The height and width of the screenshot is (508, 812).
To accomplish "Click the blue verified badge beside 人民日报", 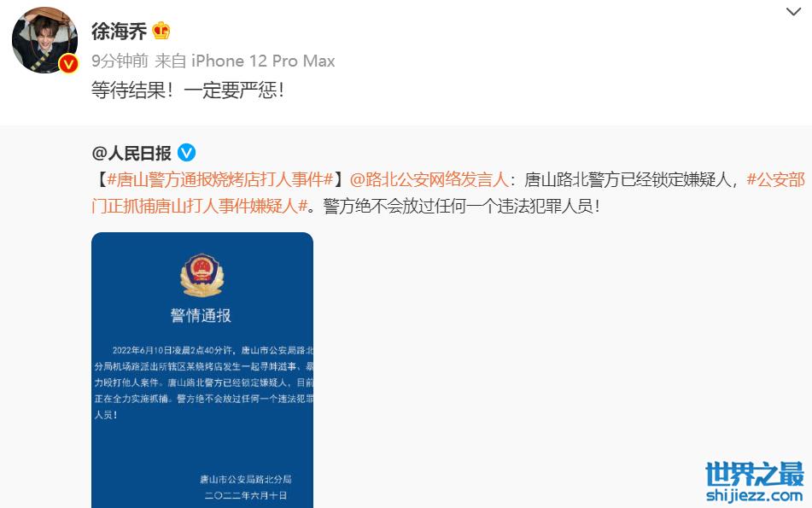I will 186,153.
